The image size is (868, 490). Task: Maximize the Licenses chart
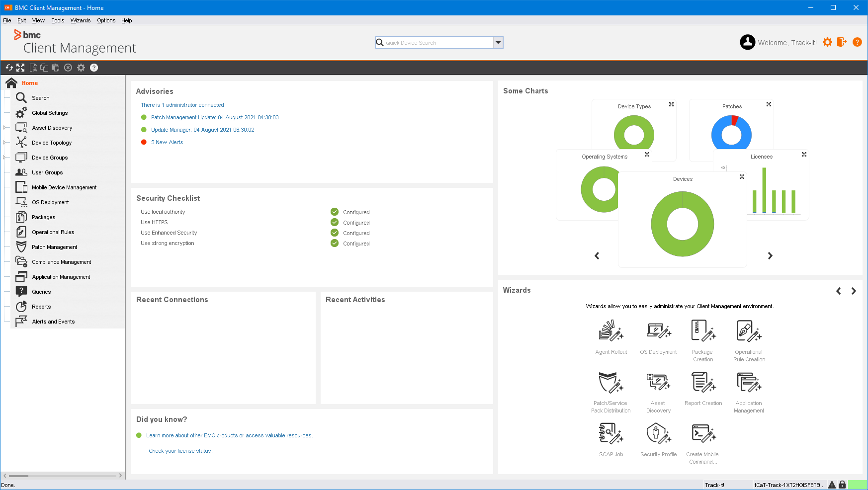(804, 155)
